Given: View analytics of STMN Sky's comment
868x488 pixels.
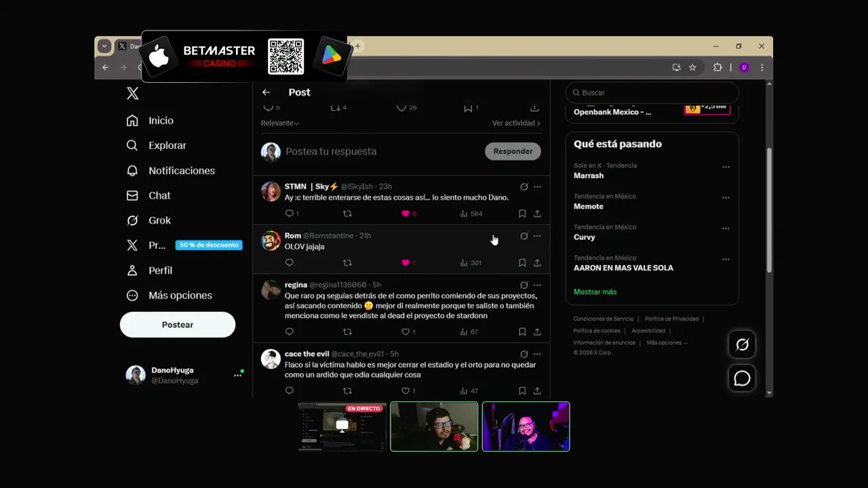Looking at the screenshot, I should tap(471, 213).
